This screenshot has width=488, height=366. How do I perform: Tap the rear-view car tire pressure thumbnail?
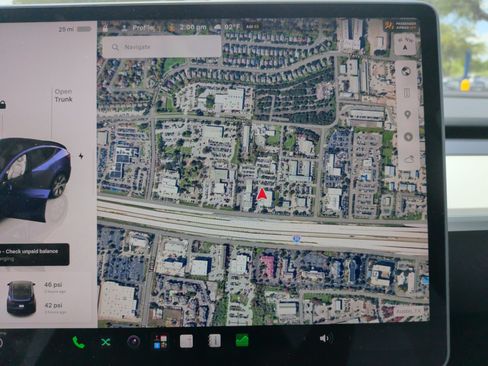21,298
